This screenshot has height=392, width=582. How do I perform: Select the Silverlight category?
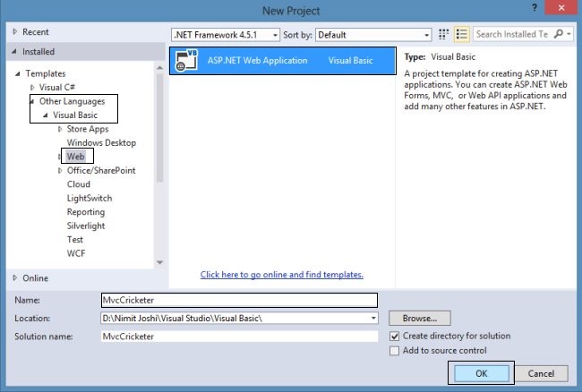point(86,226)
